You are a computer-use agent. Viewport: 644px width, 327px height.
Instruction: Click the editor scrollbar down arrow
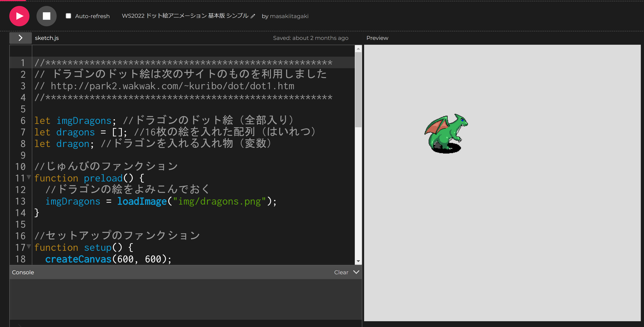pos(358,261)
